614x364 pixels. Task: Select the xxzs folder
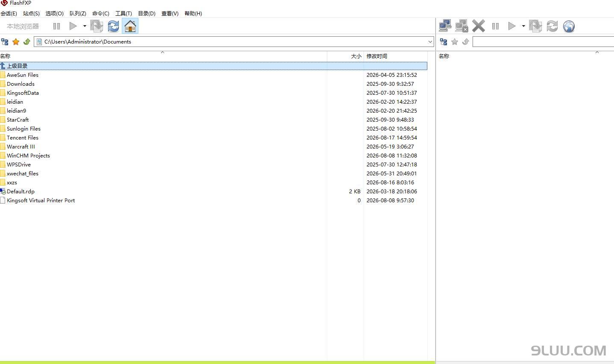(x=214, y=183)
